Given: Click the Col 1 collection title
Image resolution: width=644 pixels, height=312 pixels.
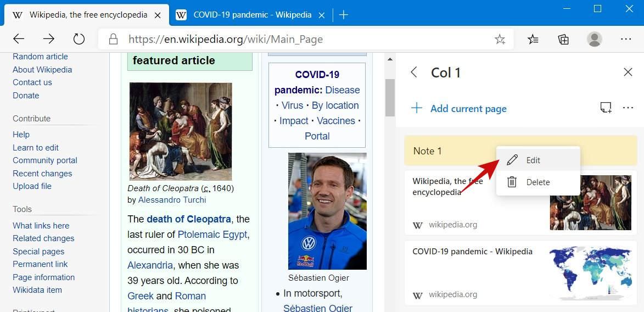Looking at the screenshot, I should coord(446,73).
